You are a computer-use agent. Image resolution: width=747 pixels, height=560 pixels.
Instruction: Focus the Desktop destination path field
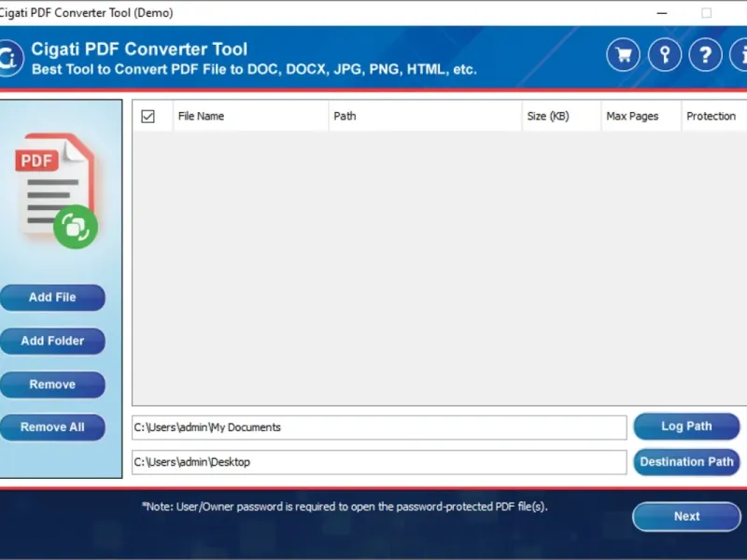(379, 462)
